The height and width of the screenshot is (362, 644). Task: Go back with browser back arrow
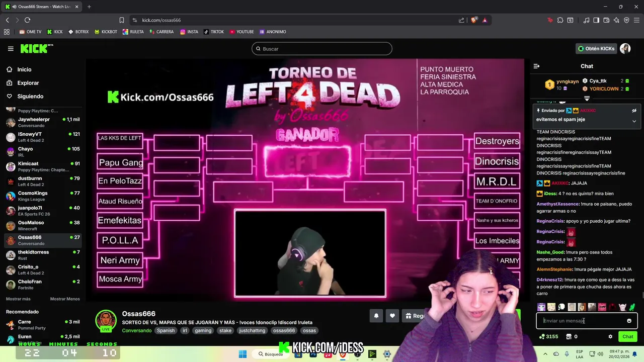pos(7,20)
